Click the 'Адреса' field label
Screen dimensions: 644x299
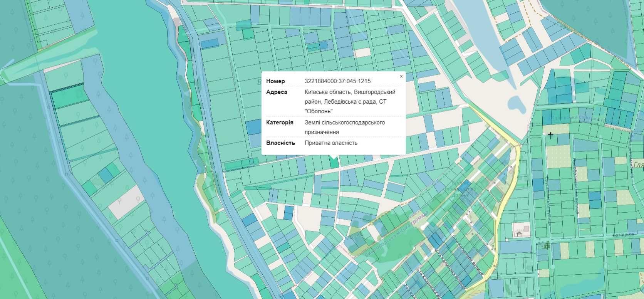(277, 92)
